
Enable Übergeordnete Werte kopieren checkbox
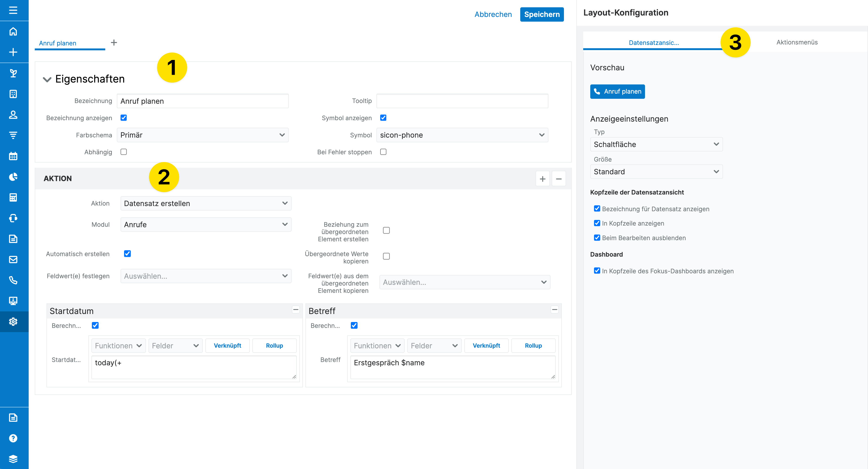click(387, 256)
